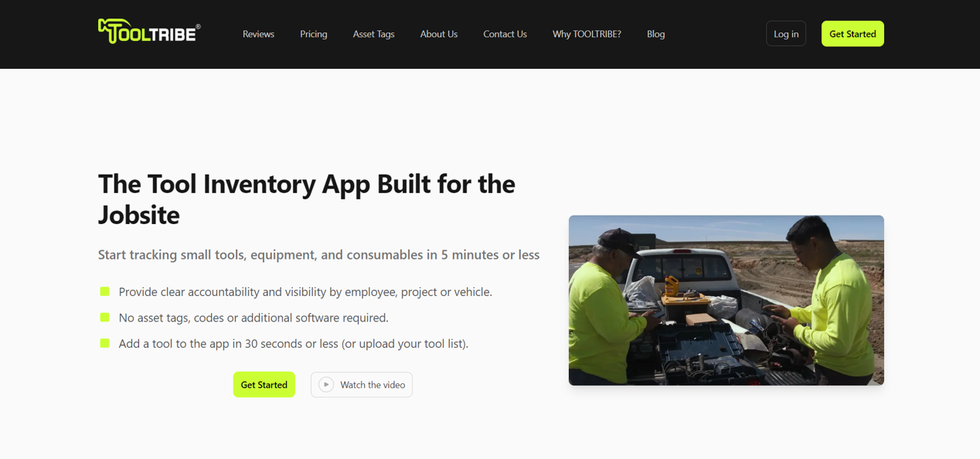Screen dimensions: 980x459
Task: Navigate to About Us
Action: tap(439, 34)
